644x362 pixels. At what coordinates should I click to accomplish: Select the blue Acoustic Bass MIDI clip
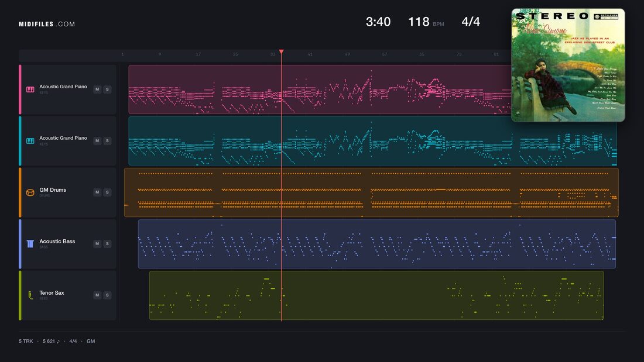point(377,244)
